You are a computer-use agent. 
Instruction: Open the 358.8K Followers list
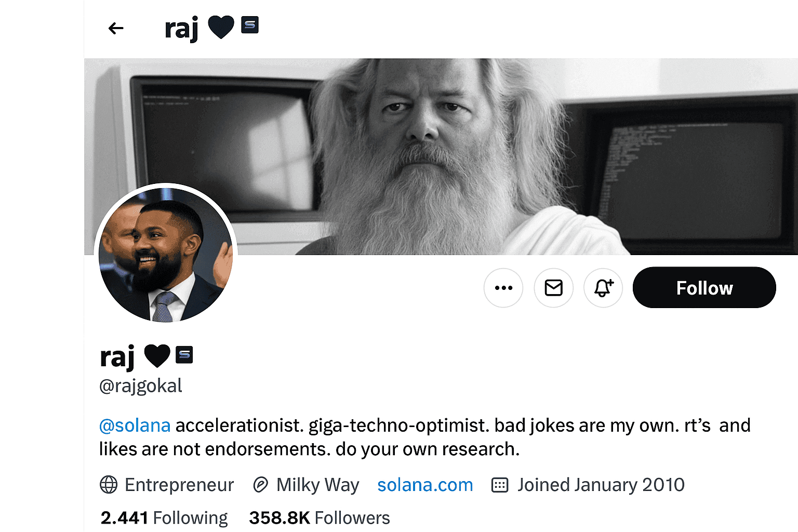(x=320, y=518)
